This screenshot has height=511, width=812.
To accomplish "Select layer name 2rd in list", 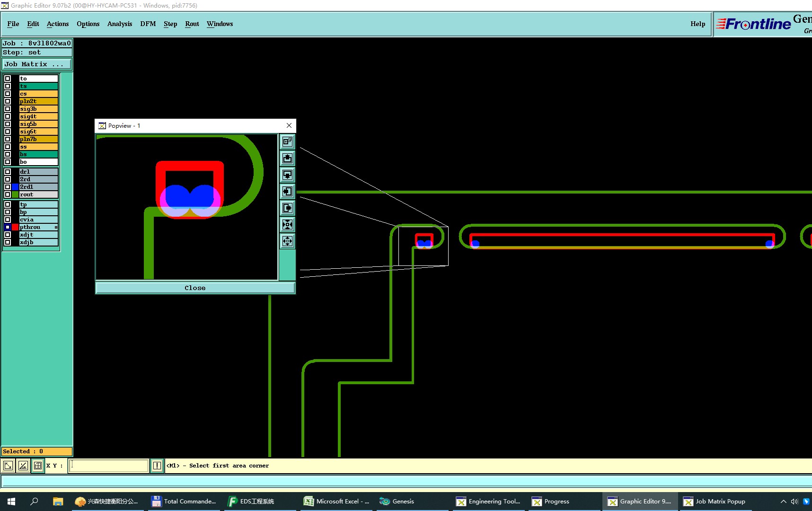I will point(39,179).
